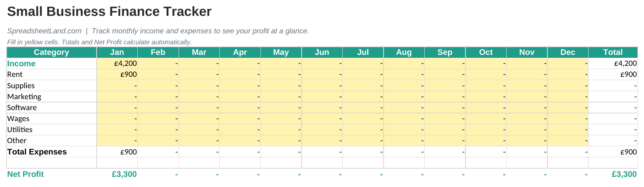Image resolution: width=644 pixels, height=187 pixels.
Task: Click the Wages cell in the May column
Action: [281, 118]
